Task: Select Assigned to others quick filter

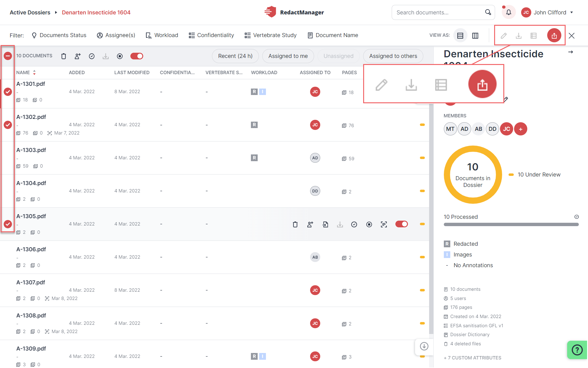Action: coord(393,56)
